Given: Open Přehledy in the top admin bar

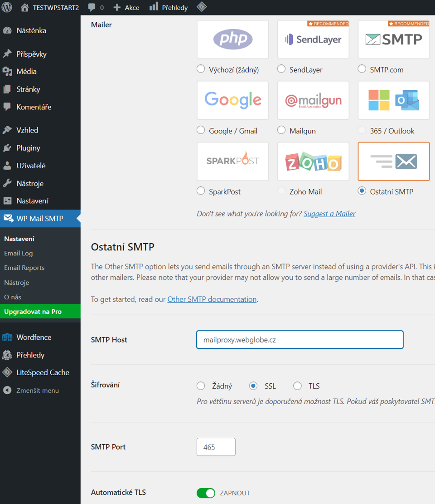Looking at the screenshot, I should point(169,7).
